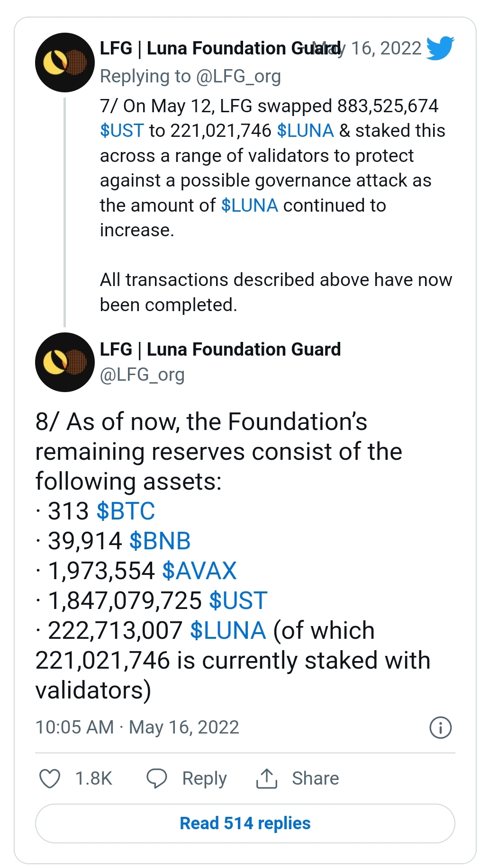Viewport: 489px width, 868px height.
Task: Click $UST cashtag in the parent tweet
Action: tap(122, 131)
